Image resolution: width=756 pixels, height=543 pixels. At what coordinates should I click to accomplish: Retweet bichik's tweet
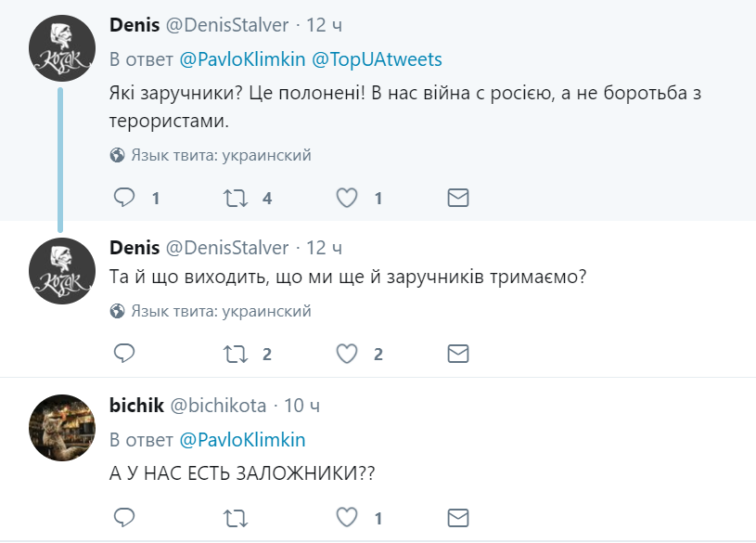235,516
